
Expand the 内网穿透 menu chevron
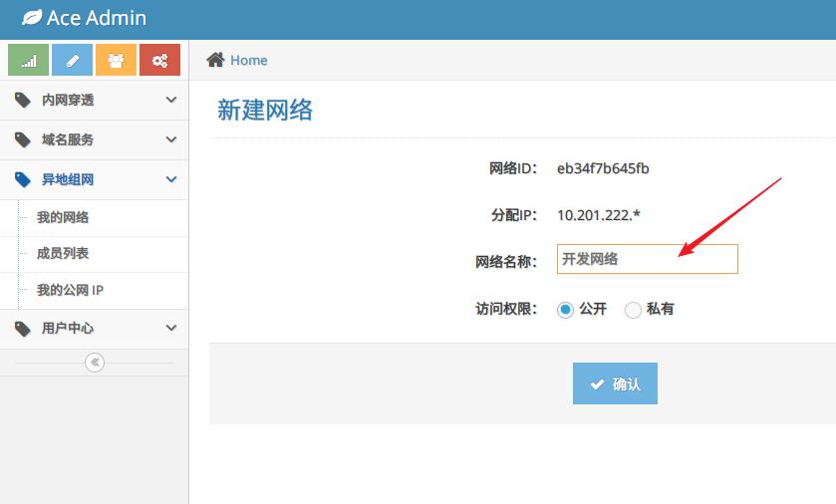pos(171,100)
